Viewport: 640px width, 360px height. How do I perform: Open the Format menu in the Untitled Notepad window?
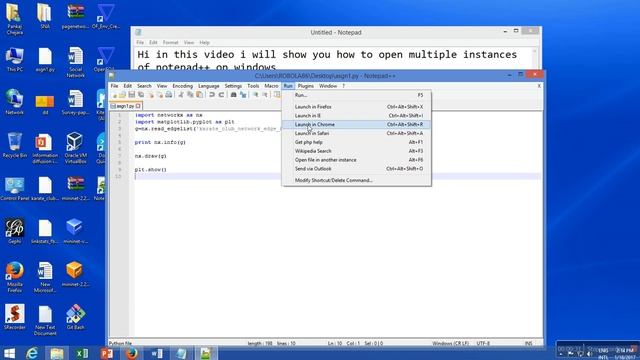(x=170, y=42)
